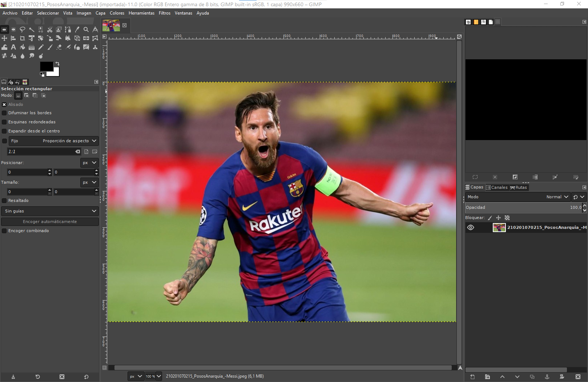The image size is (588, 382).
Task: Check the Expandir desde el centro option
Action: point(5,131)
